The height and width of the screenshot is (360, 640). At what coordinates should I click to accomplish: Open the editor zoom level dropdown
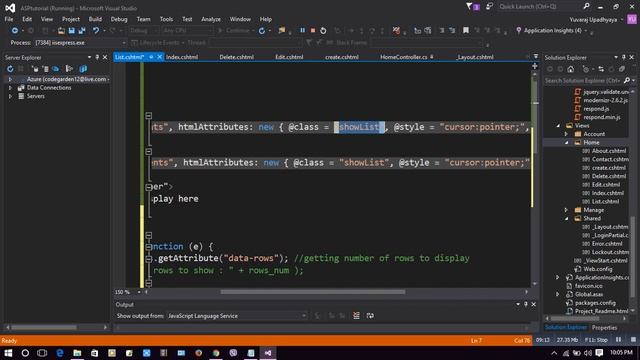click(x=139, y=292)
